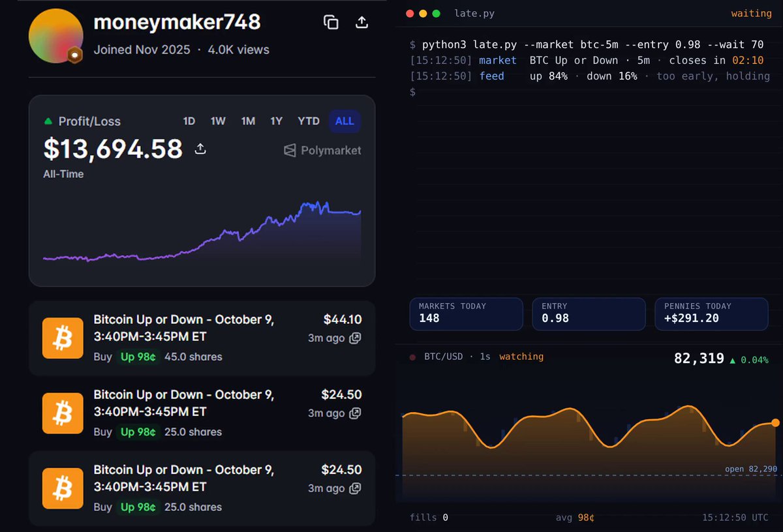Click the orange watching status text
Screen dimensions: 783x532
521,357
